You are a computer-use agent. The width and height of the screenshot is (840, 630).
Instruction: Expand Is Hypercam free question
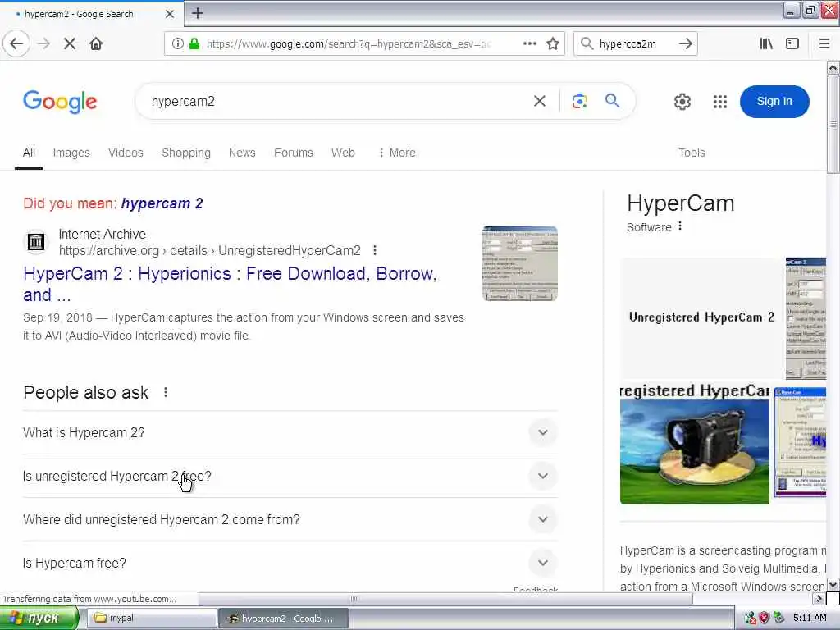290,563
